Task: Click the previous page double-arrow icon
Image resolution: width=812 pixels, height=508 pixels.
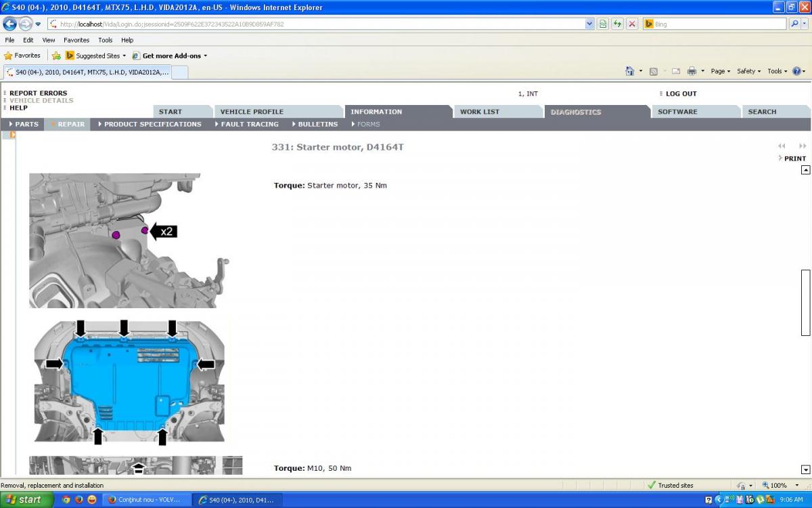Action: pos(782,146)
